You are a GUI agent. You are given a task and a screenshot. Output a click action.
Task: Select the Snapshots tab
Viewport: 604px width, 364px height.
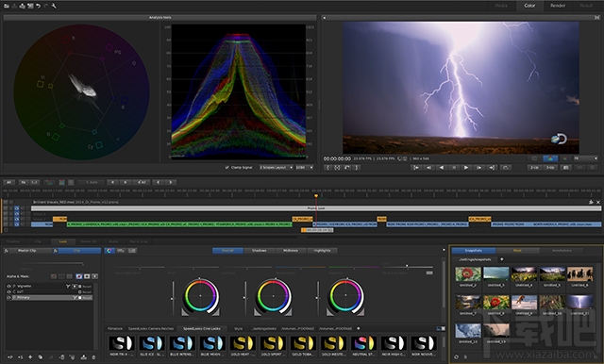coord(474,251)
